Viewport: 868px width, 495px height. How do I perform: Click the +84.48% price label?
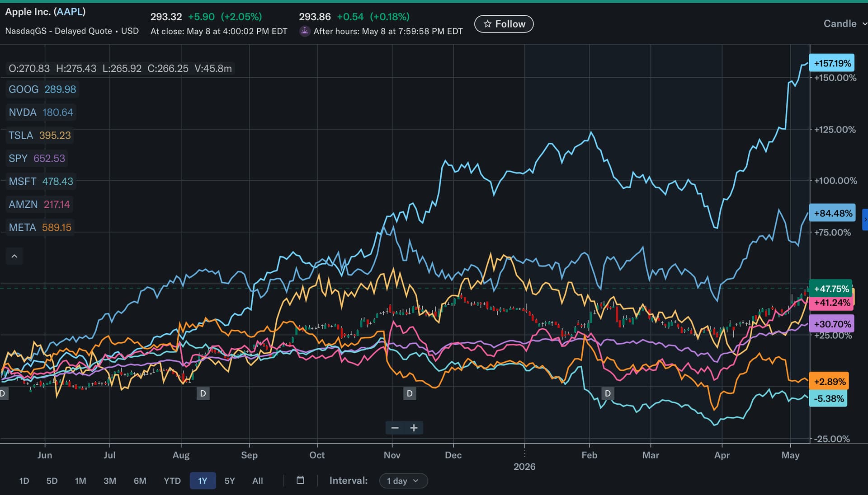pyautogui.click(x=833, y=213)
